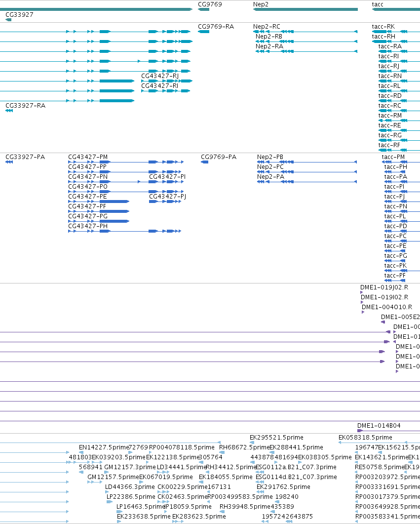The height and width of the screenshot is (524, 420).
Task: Select the EN14227.5prime EST label
Action: [x=104, y=447]
